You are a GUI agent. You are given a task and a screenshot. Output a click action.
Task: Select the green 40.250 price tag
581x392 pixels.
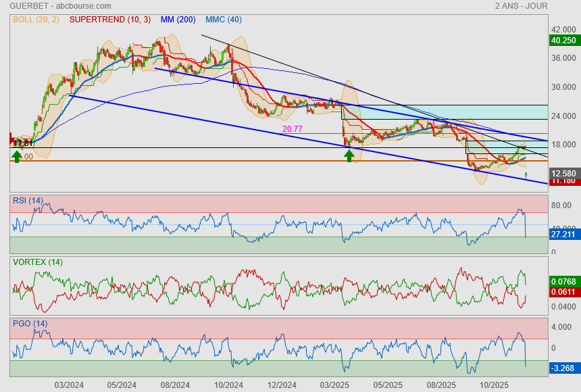563,41
